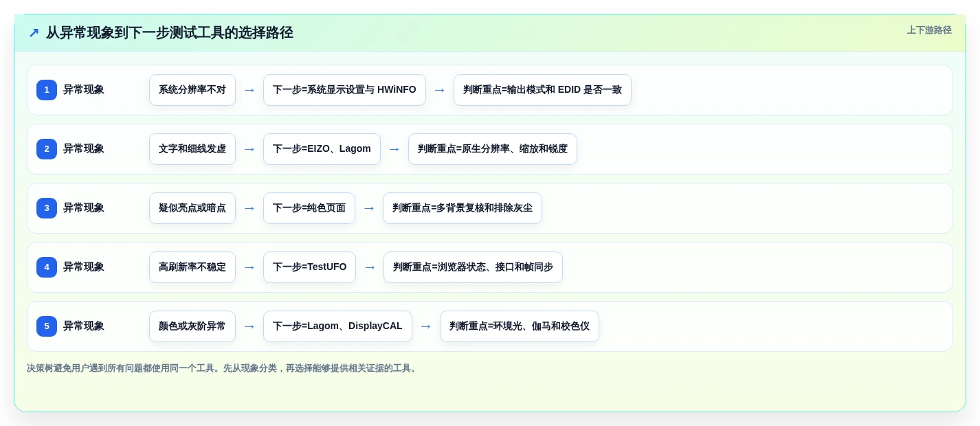
Task: Click the 判断重点=浏览器状态、接口和帧同步 box
Action: (473, 267)
